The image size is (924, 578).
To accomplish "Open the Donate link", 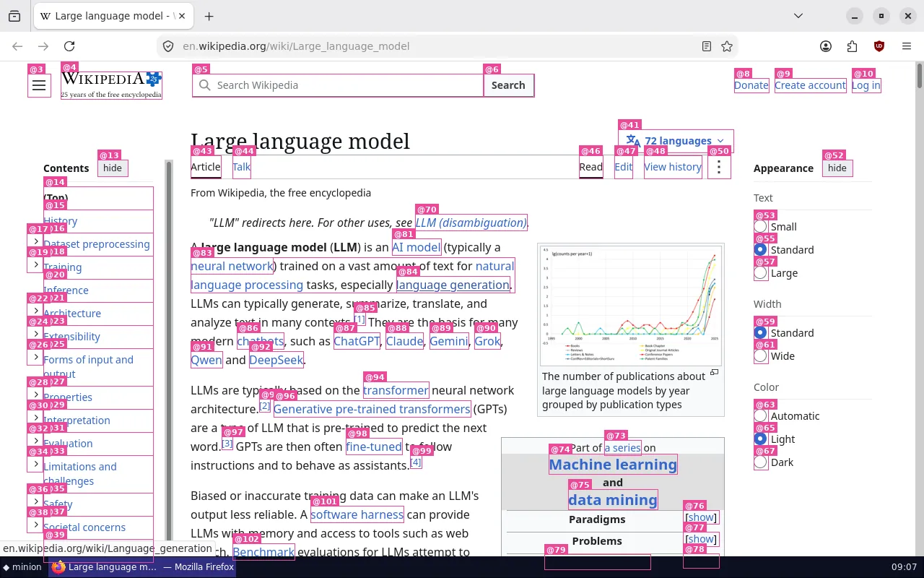I will click(751, 85).
